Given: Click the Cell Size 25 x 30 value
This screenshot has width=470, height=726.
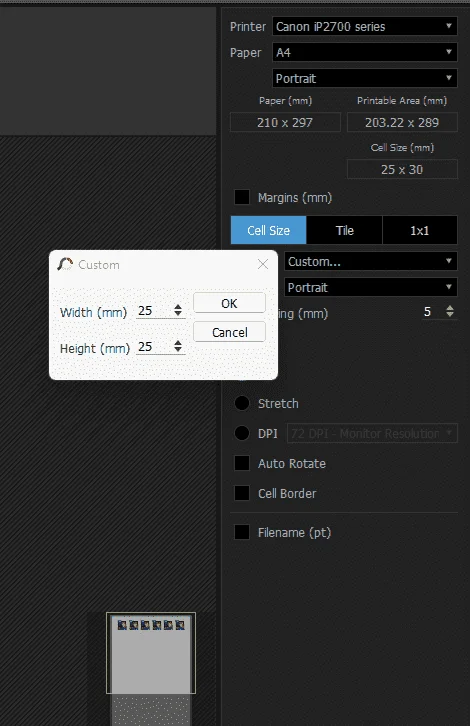Looking at the screenshot, I should [402, 169].
